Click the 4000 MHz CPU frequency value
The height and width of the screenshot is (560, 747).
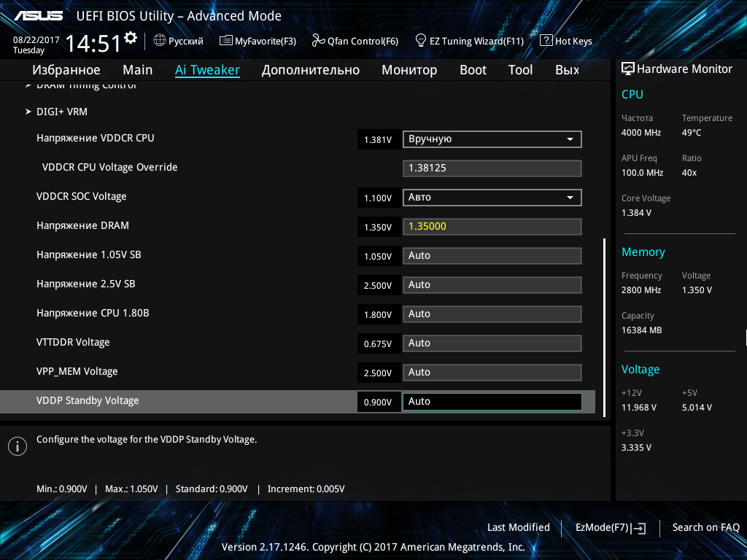point(641,133)
